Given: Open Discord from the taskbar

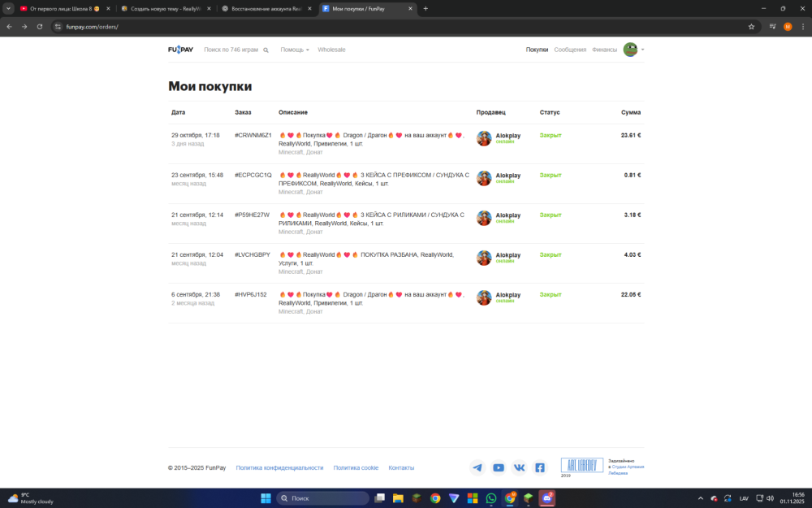Looking at the screenshot, I should pos(546,498).
